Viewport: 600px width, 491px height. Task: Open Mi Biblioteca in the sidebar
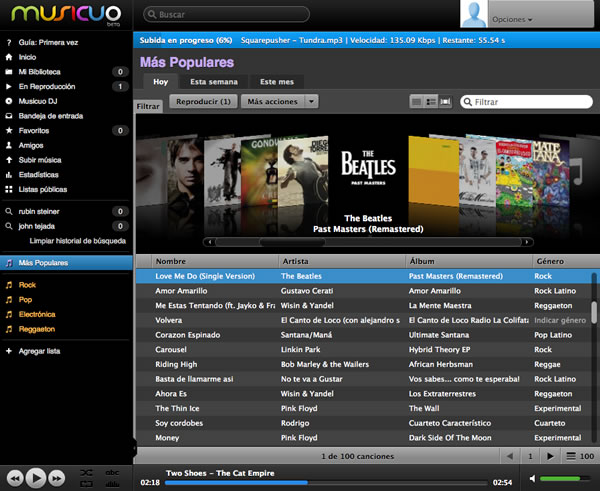[x=39, y=72]
